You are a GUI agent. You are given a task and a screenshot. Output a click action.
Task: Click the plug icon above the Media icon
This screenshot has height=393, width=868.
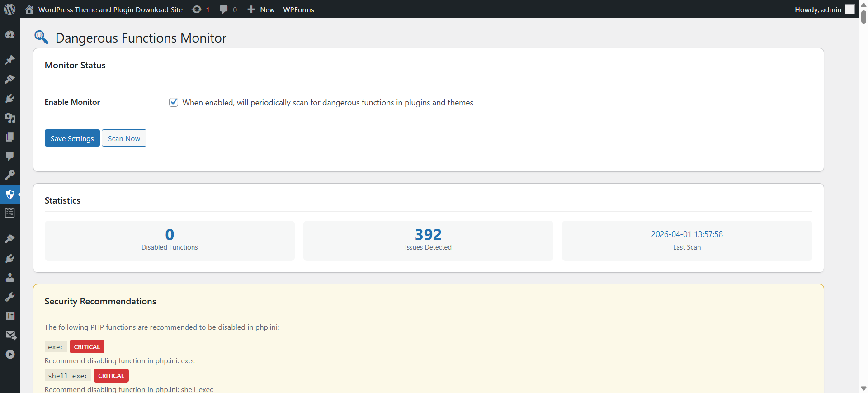(10, 99)
